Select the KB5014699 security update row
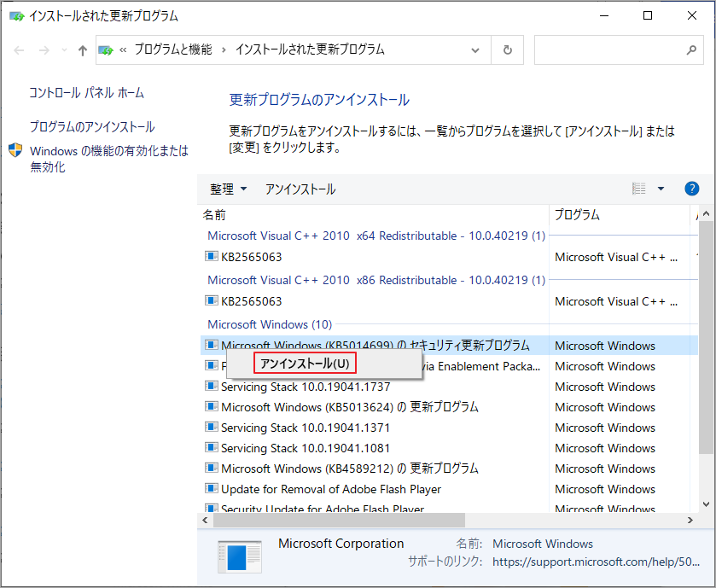Screen dimensions: 716x588 [x=450, y=346]
